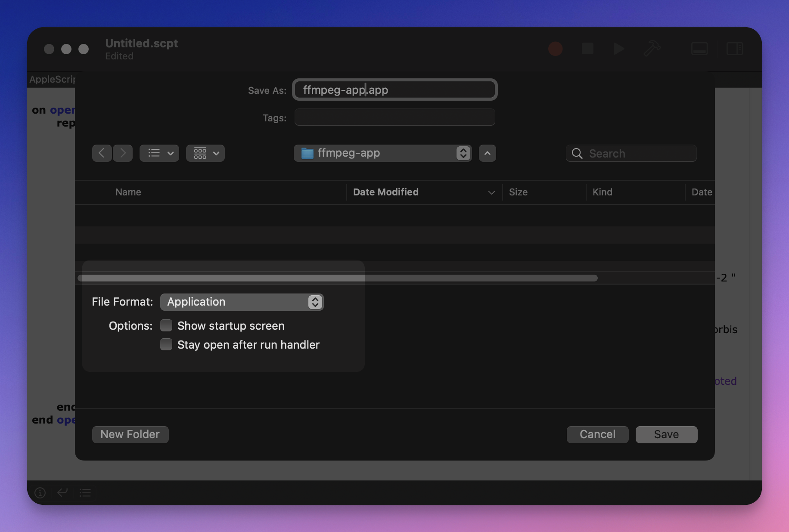
Task: Open the File Format dropdown
Action: [x=242, y=302]
